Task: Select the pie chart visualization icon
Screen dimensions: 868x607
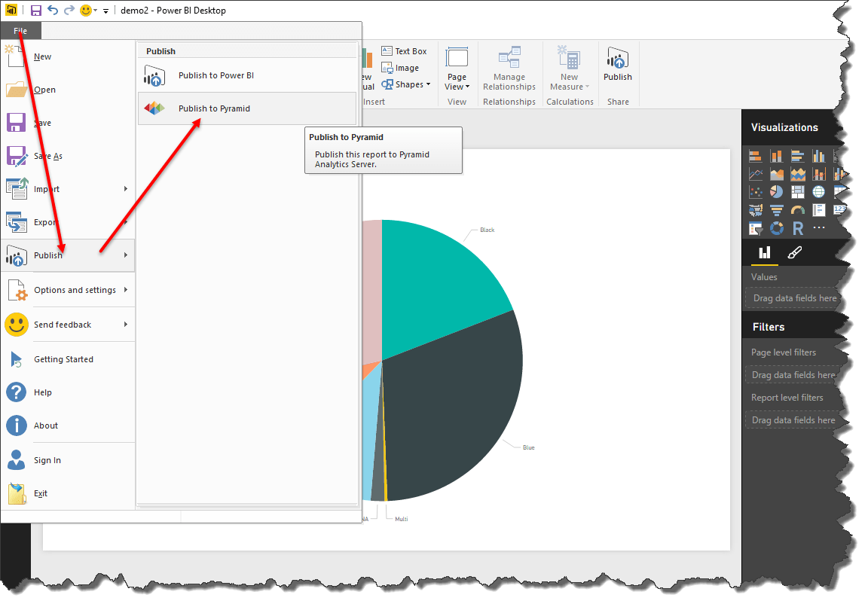Action: coord(777,192)
